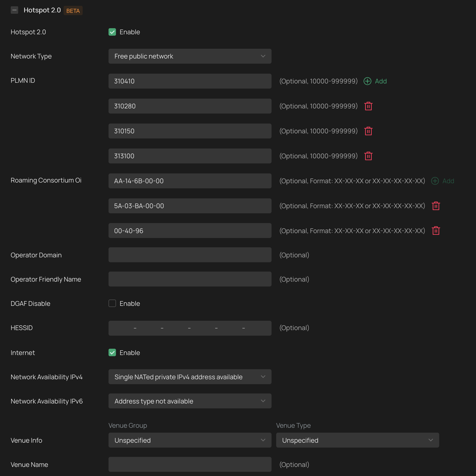Screen dimensions: 476x476
Task: Open the Venue Type dropdown
Action: pyautogui.click(x=357, y=440)
